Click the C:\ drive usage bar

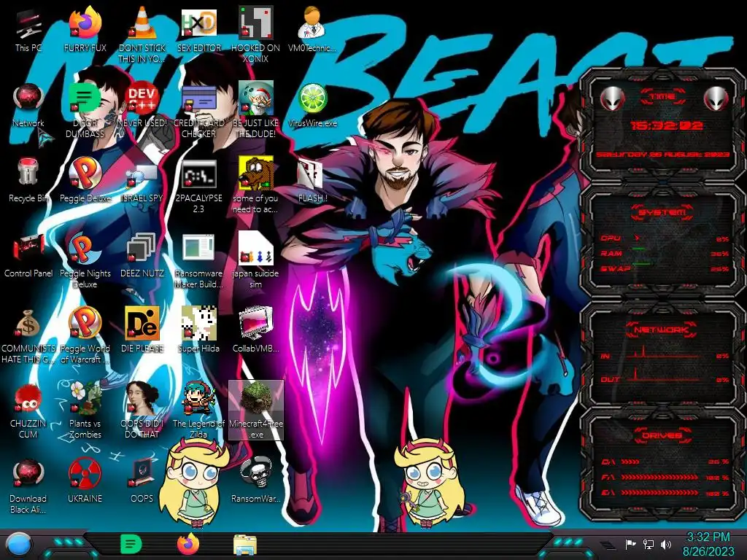point(665,462)
